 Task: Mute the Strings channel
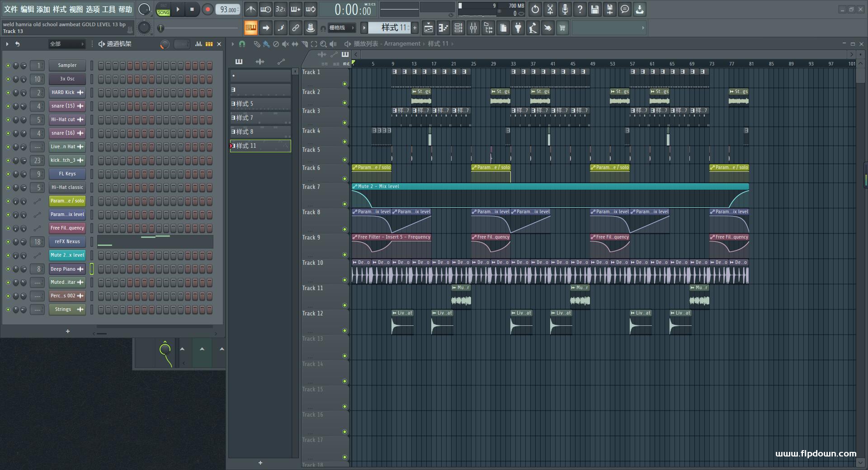point(8,310)
